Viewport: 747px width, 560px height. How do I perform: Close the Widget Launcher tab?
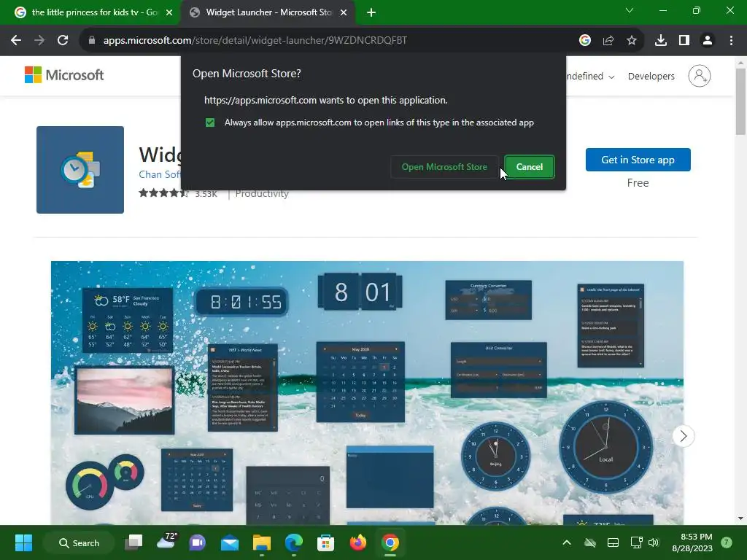pyautogui.click(x=344, y=13)
